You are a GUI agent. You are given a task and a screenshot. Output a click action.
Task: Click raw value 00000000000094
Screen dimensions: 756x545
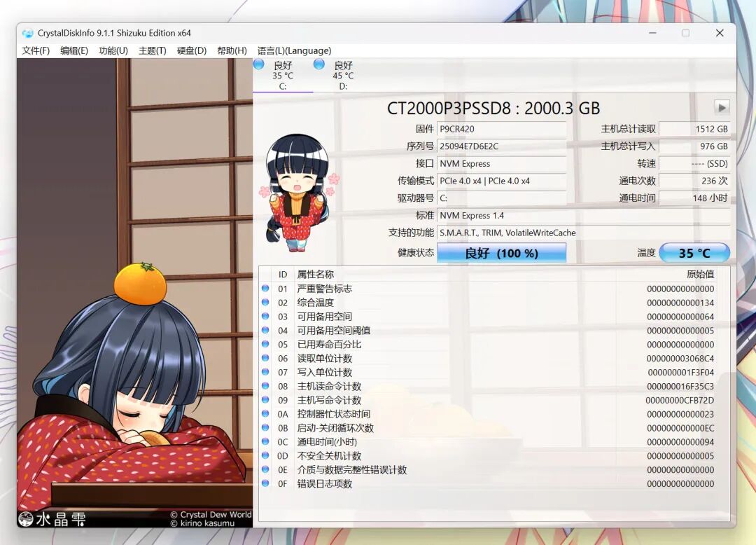click(680, 442)
